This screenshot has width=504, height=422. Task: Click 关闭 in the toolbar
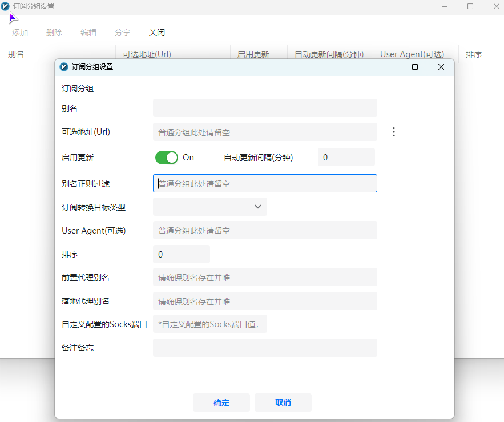(x=156, y=33)
